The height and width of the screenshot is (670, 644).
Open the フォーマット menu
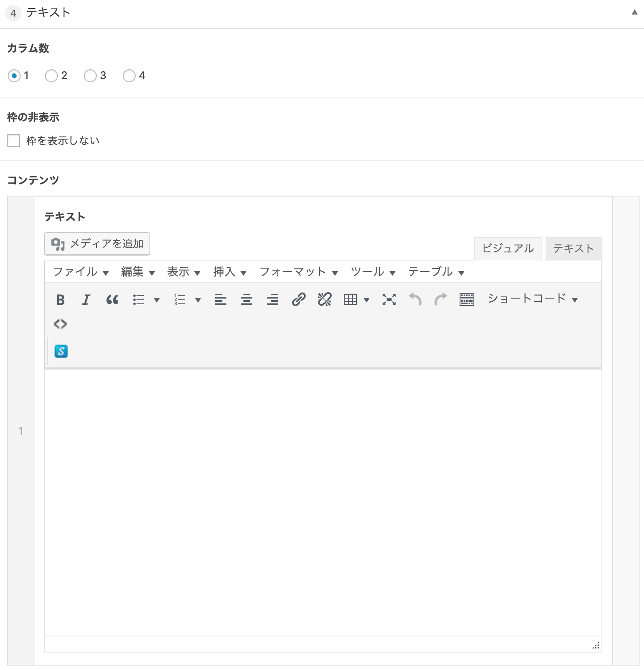pyautogui.click(x=299, y=272)
